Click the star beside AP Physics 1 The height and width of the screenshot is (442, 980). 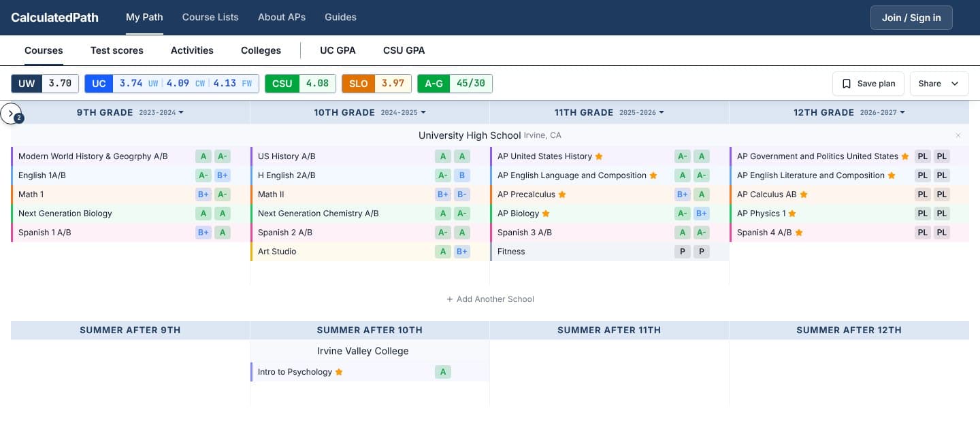coord(792,214)
